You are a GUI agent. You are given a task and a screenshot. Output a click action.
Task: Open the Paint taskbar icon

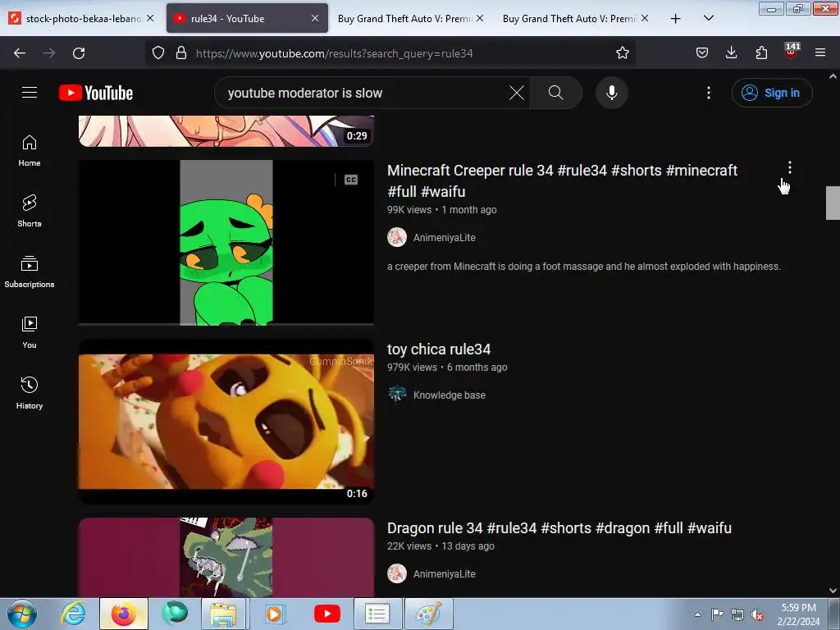pos(428,614)
